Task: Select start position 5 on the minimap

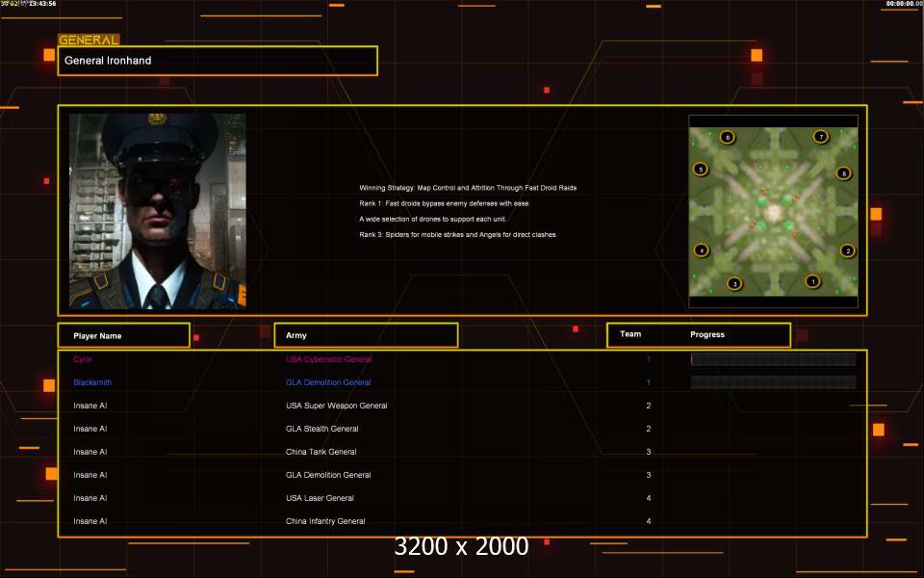Action: pos(701,170)
